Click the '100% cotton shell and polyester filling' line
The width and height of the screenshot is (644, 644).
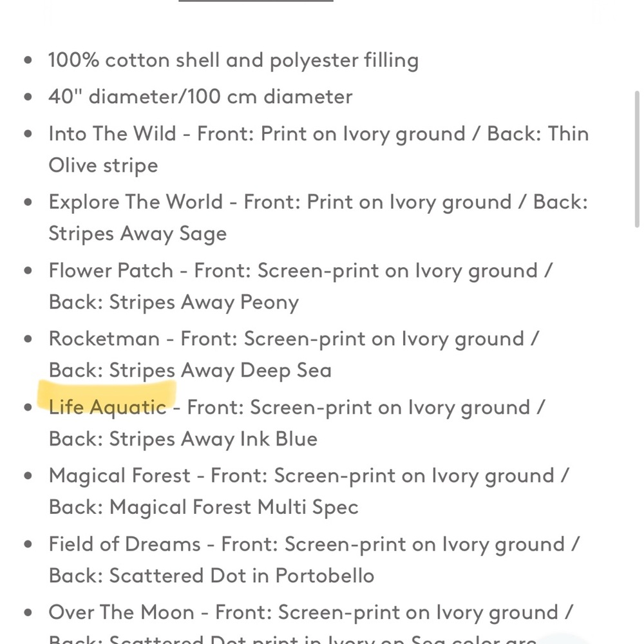point(233,61)
